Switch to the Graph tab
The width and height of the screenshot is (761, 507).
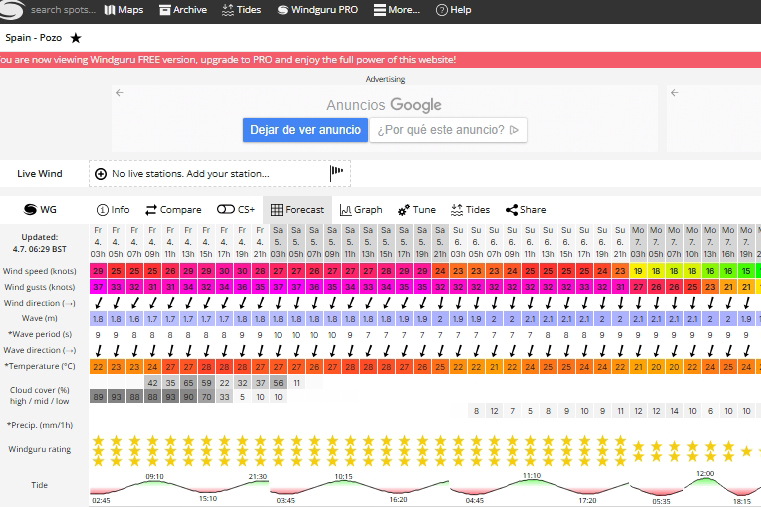[x=361, y=210]
